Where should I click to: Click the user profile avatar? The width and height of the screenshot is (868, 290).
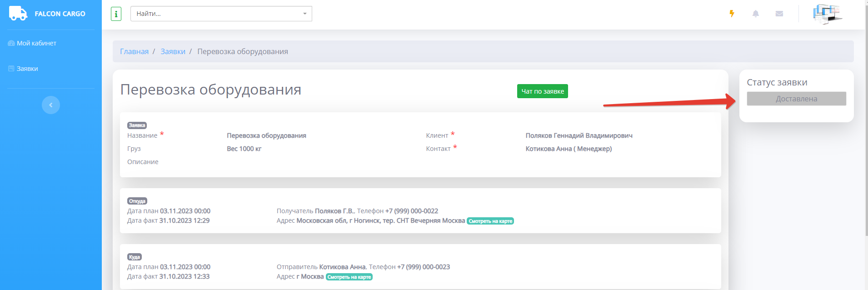coord(827,14)
